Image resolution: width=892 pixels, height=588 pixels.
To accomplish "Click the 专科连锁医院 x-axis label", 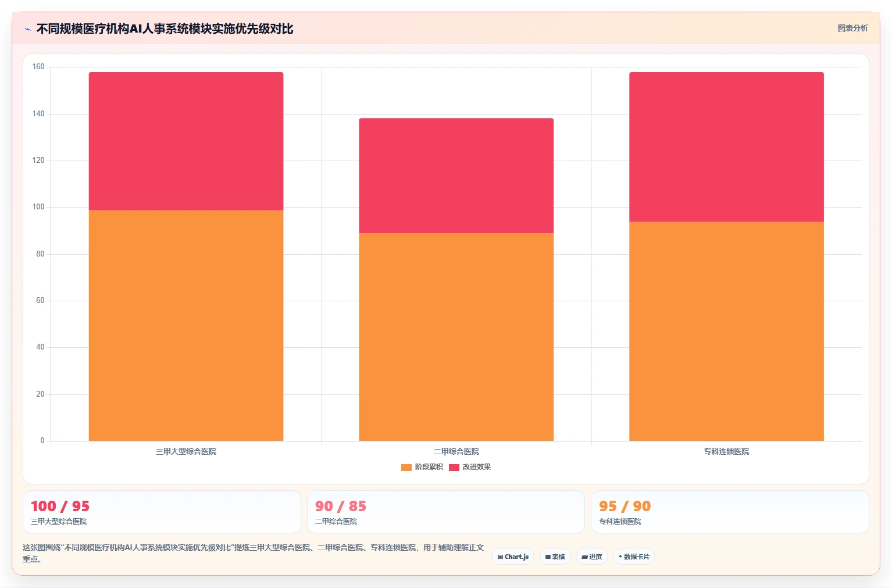I will click(726, 451).
